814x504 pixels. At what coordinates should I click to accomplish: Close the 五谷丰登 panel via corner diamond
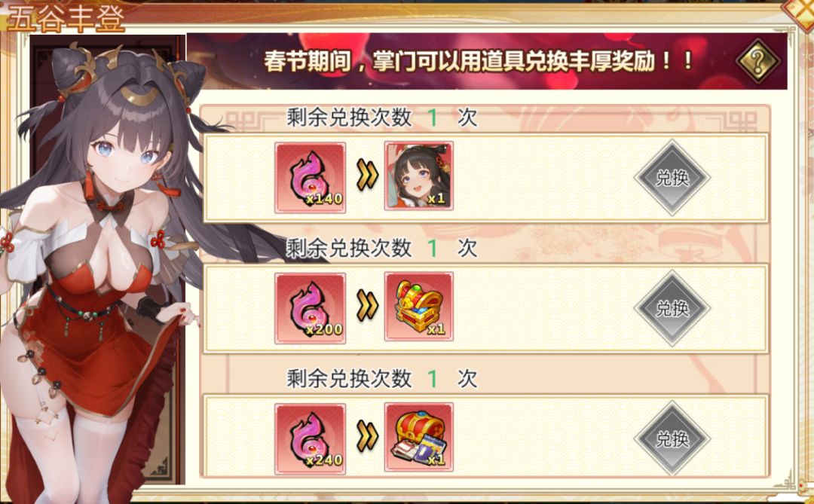tap(800, 11)
